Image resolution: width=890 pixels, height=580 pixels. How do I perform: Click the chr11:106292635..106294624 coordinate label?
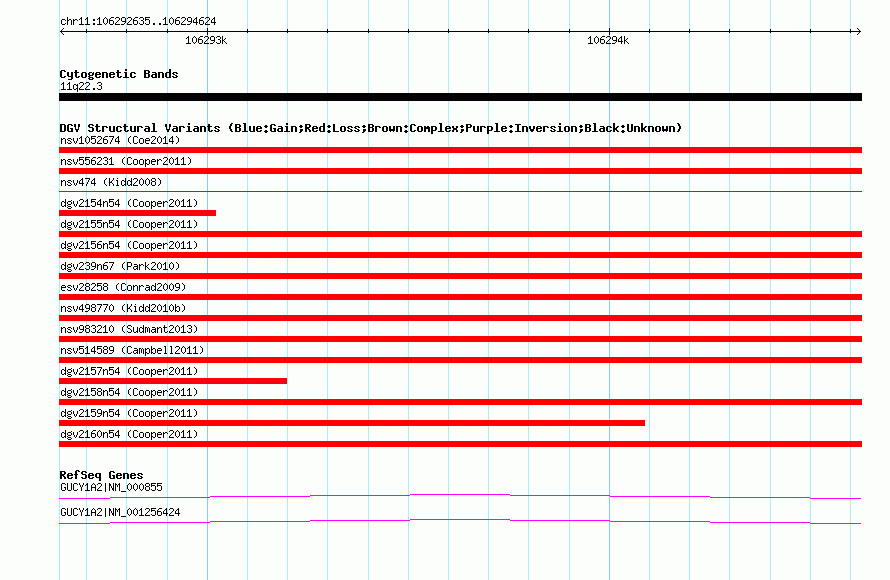point(138,21)
